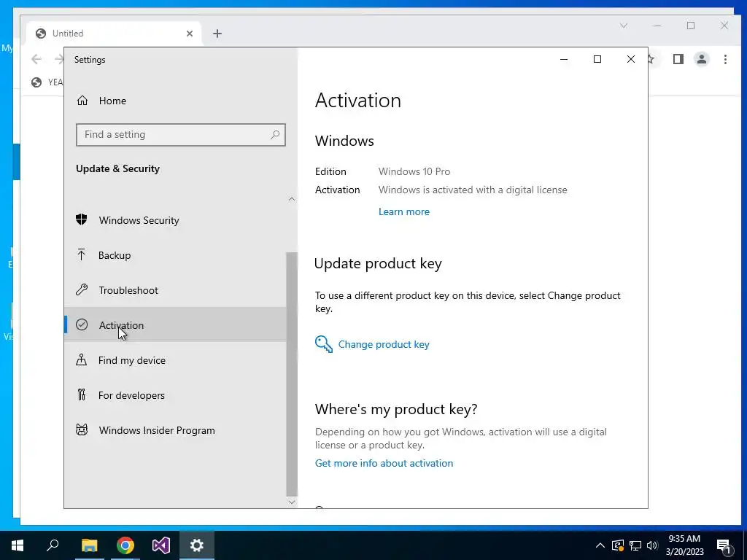Click the Home house icon
The width and height of the screenshot is (747, 560).
pos(82,101)
